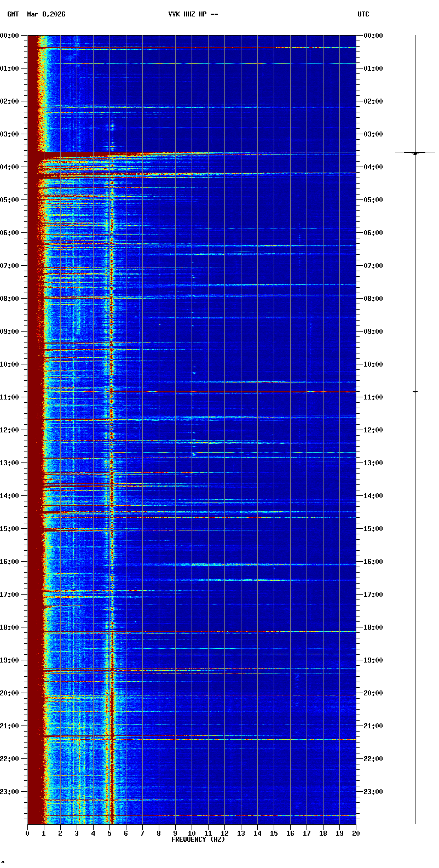Click the 04:00 label on left time axis
The image size is (439, 868).
9,167
